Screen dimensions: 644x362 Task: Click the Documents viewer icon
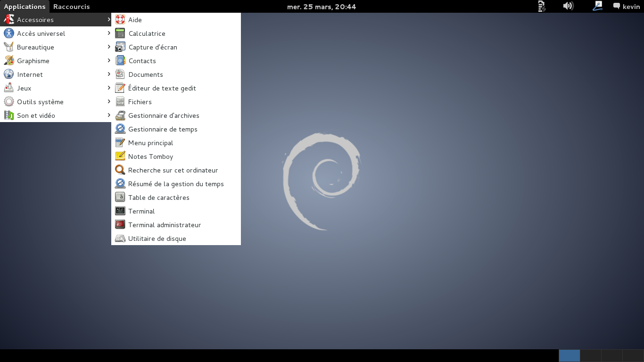pyautogui.click(x=120, y=74)
